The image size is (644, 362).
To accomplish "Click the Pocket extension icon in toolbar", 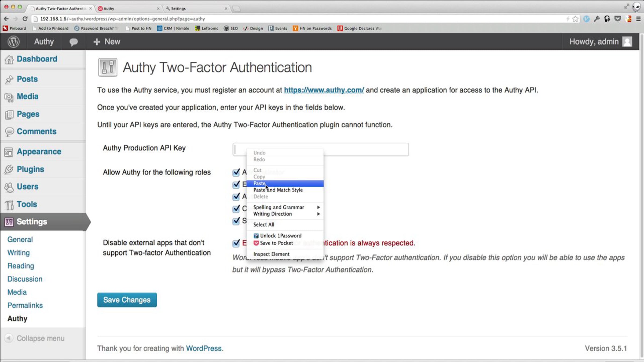I will click(x=618, y=19).
